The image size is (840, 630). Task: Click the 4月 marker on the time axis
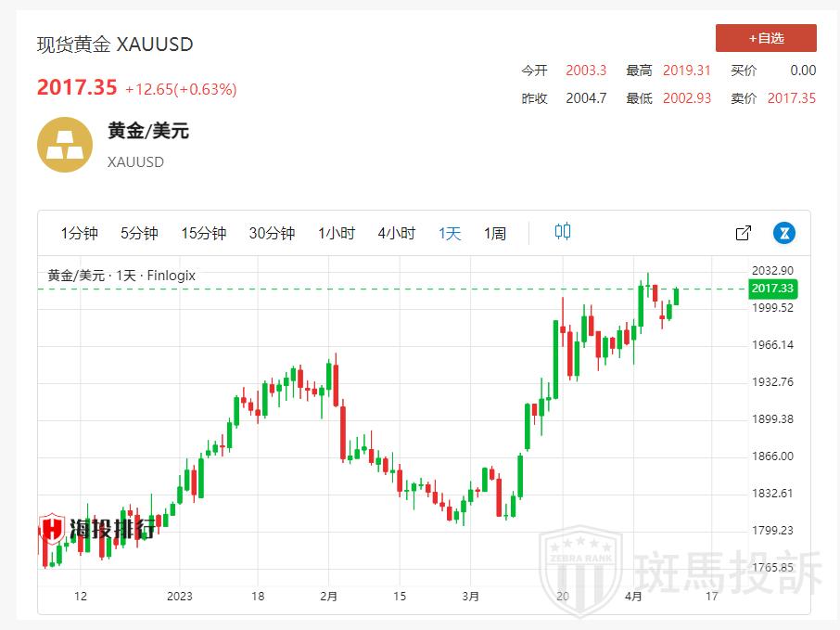(633, 596)
